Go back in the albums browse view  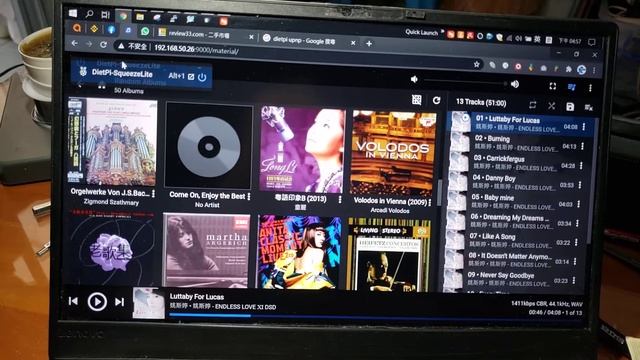80,85
